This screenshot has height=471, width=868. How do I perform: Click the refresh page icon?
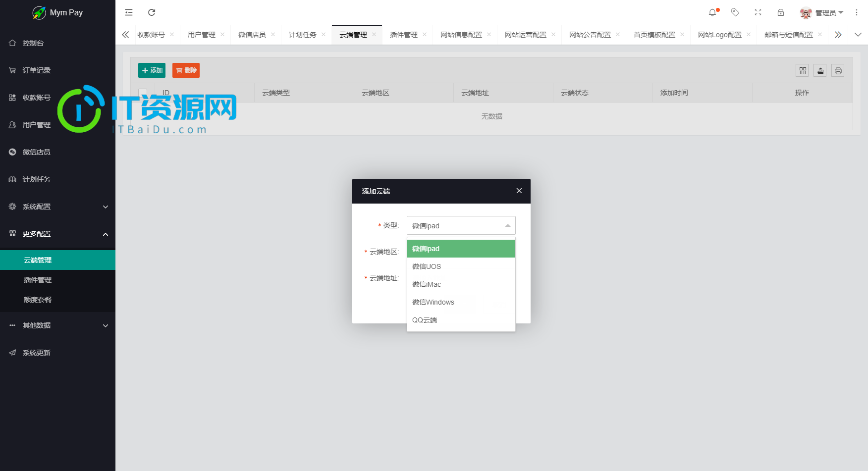pyautogui.click(x=152, y=12)
